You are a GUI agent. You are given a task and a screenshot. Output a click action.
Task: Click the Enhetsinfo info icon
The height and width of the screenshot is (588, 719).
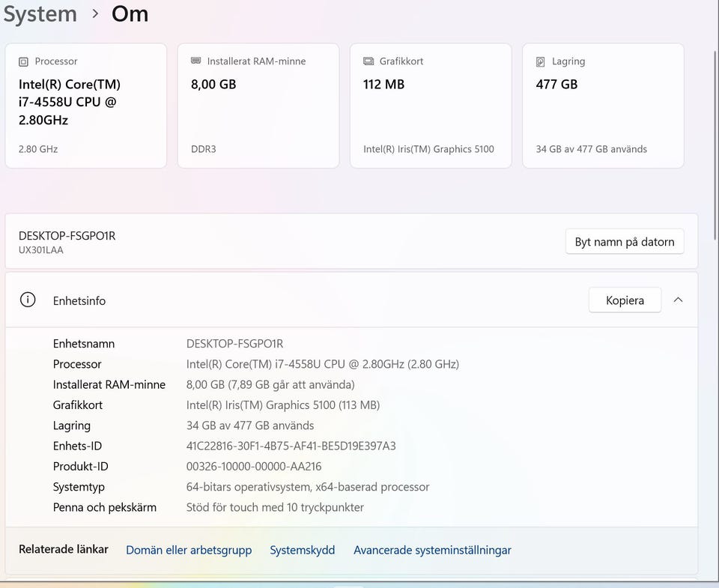click(28, 300)
